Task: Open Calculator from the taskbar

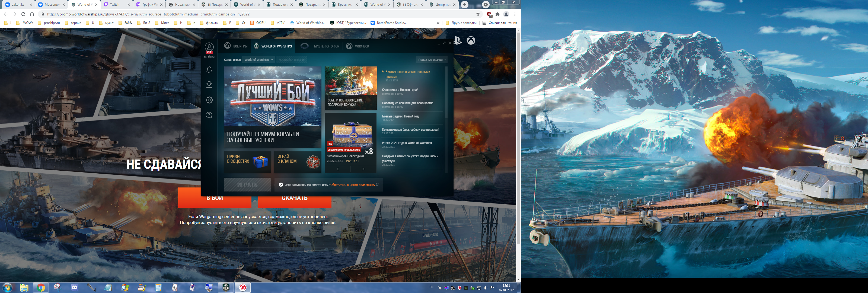Action: coord(158,288)
